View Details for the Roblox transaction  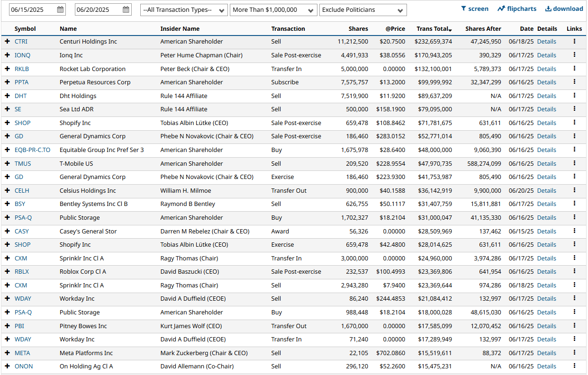(x=546, y=271)
